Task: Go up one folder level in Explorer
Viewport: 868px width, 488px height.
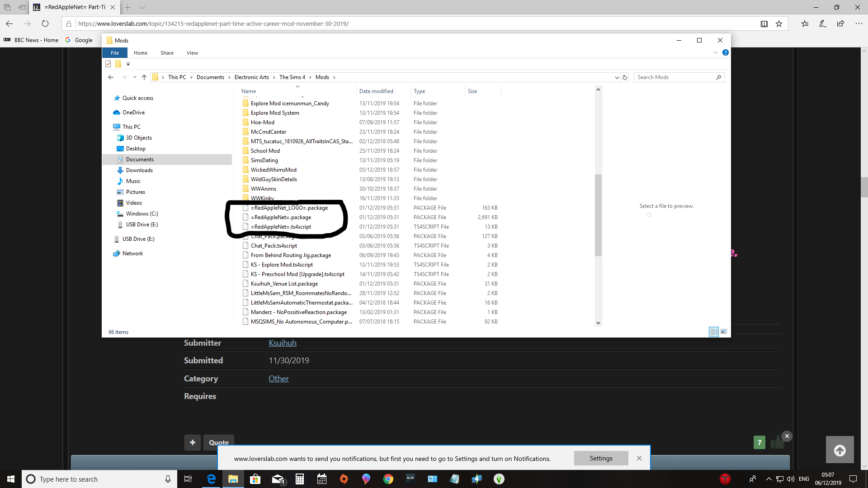Action: click(x=144, y=77)
